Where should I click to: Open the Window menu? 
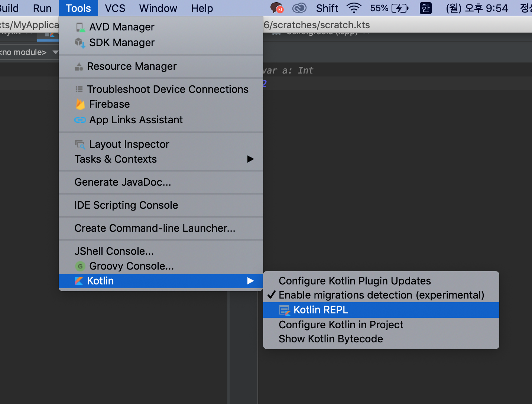[x=158, y=8]
